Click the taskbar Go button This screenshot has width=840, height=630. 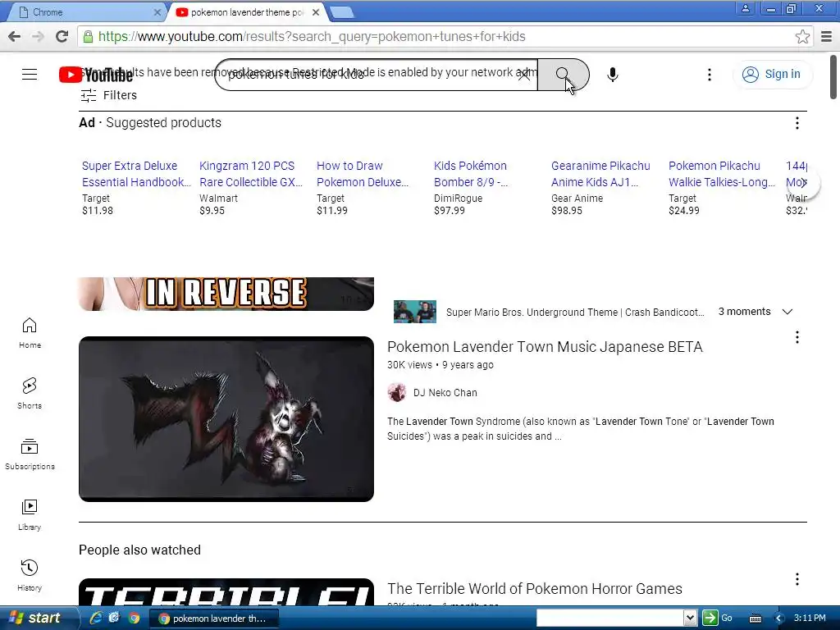point(718,618)
